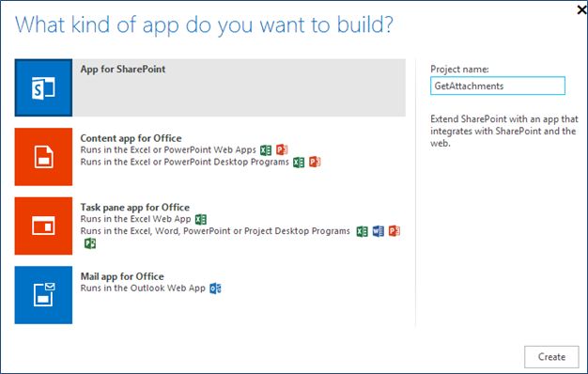Click Excel icon beside Excel Web App line

201,219
